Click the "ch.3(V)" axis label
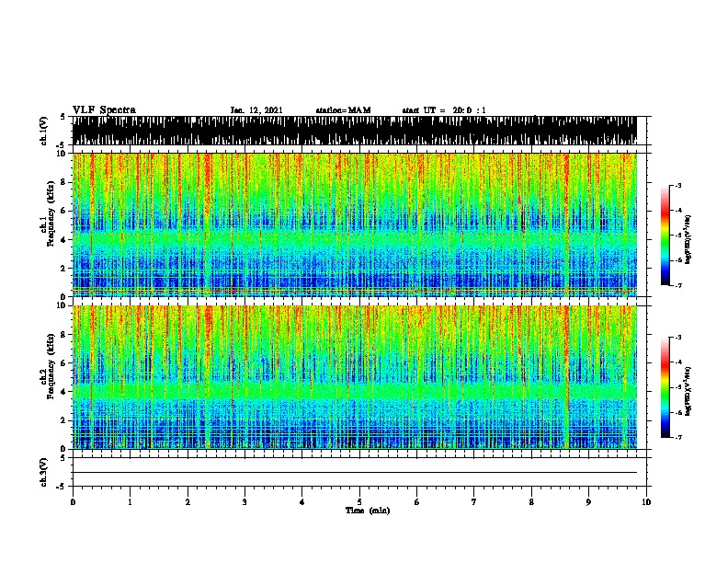 pyautogui.click(x=44, y=472)
